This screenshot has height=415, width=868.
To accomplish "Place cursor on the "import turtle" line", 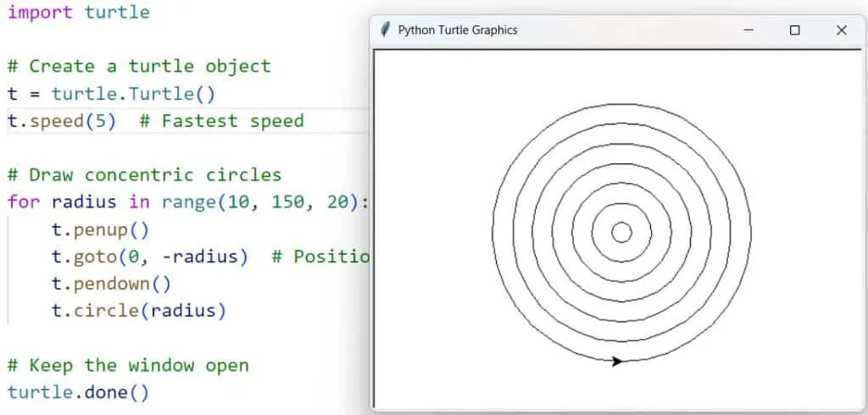I will [x=78, y=12].
